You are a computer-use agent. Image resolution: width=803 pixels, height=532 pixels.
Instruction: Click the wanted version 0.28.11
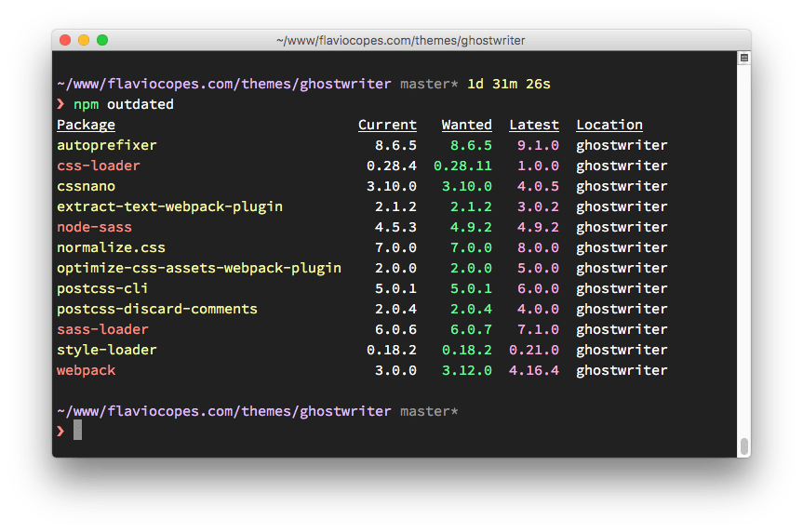tap(462, 166)
